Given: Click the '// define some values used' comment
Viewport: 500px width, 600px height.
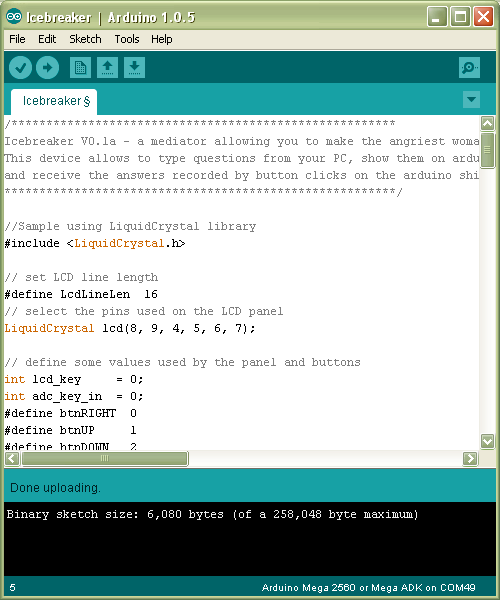Looking at the screenshot, I should pos(182,362).
